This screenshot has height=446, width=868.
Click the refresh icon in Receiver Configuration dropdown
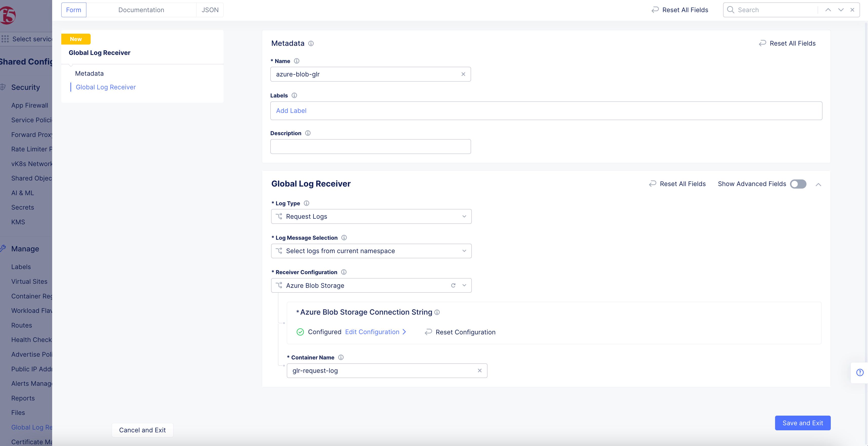[453, 285]
